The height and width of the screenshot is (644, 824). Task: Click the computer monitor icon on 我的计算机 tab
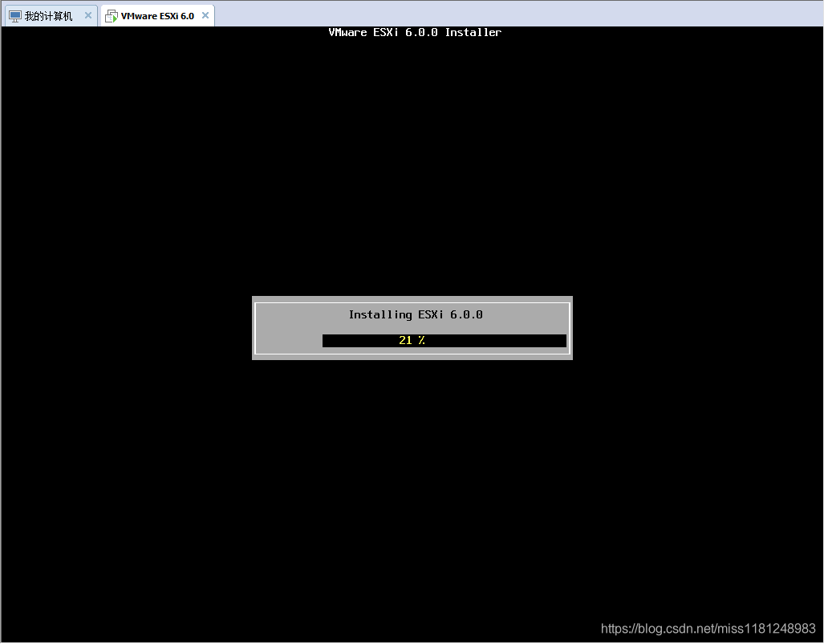(x=15, y=16)
